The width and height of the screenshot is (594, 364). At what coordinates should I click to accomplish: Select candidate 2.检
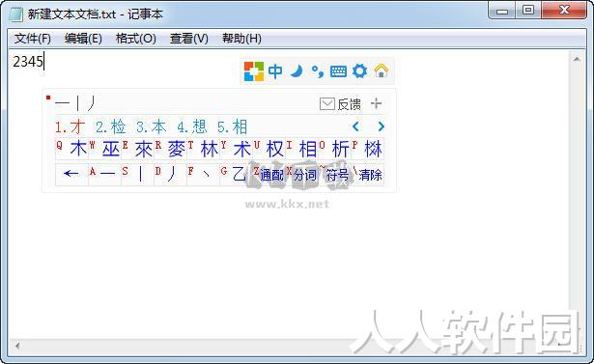point(111,126)
